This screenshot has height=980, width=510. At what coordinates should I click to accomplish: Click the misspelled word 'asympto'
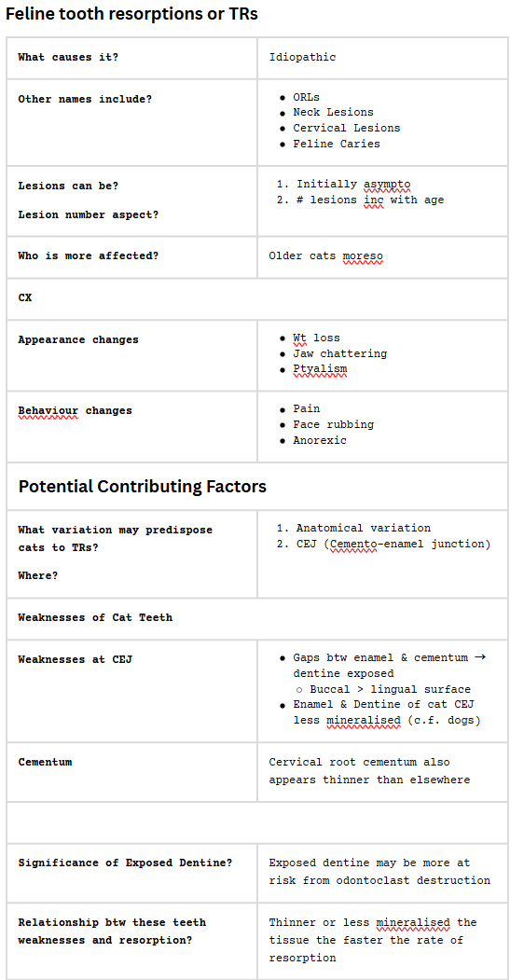[387, 185]
